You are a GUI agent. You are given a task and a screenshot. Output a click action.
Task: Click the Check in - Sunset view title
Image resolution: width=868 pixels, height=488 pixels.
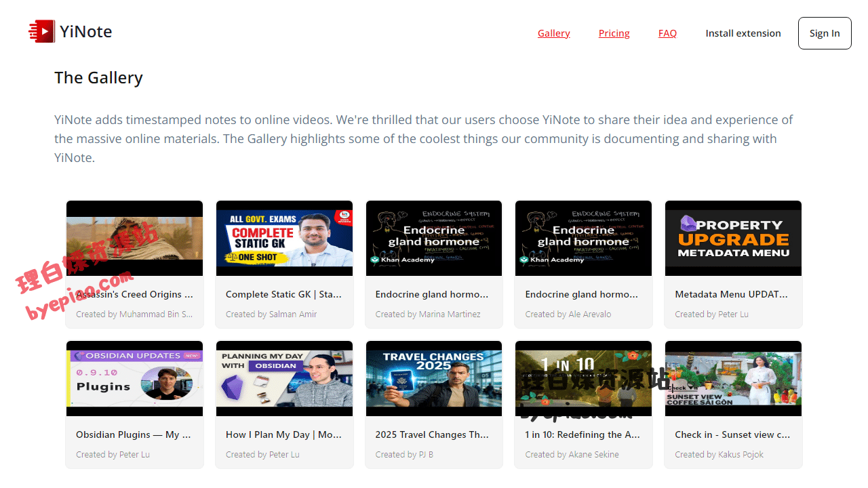click(732, 434)
